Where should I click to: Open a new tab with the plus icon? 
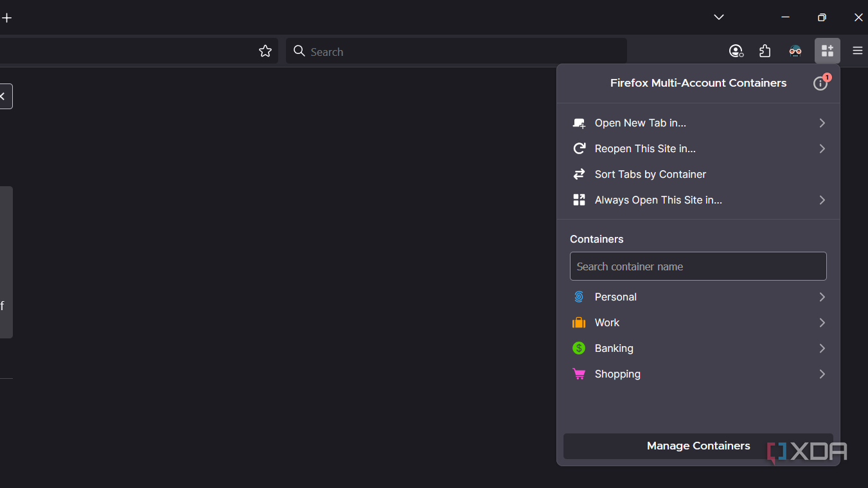6,18
